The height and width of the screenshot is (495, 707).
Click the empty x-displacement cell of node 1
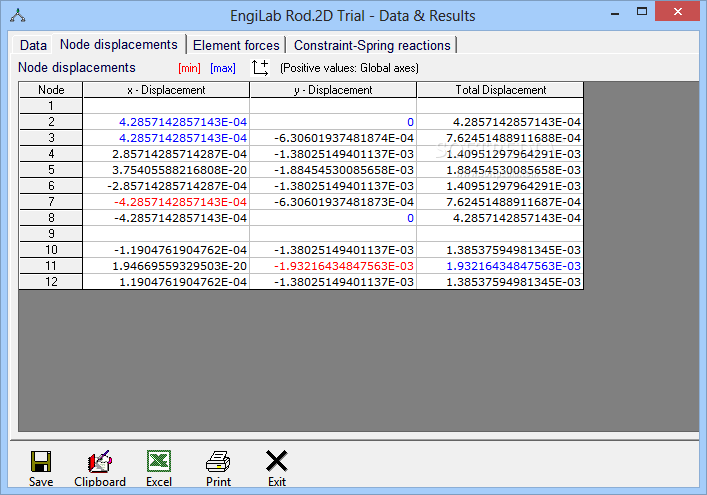pos(166,106)
